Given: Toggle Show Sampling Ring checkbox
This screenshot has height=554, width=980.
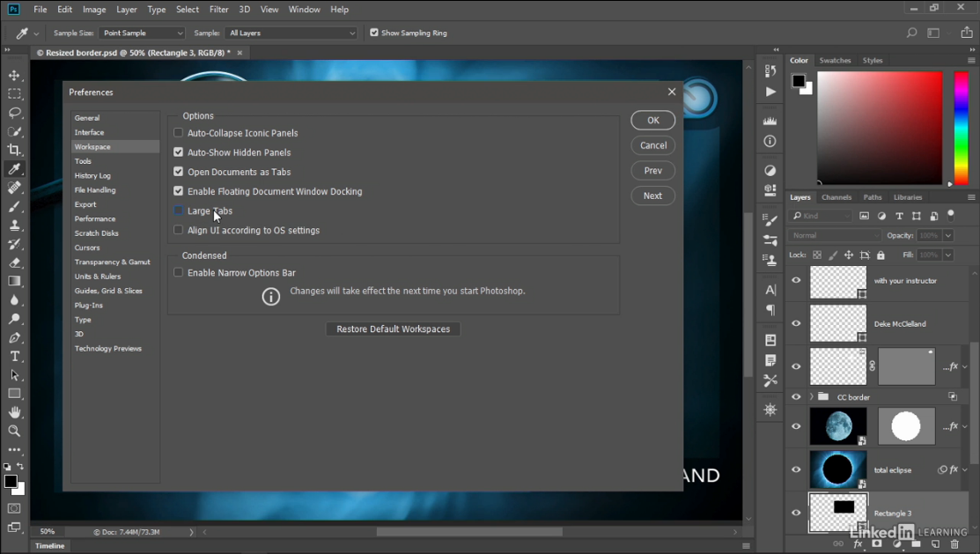Looking at the screenshot, I should pos(374,33).
